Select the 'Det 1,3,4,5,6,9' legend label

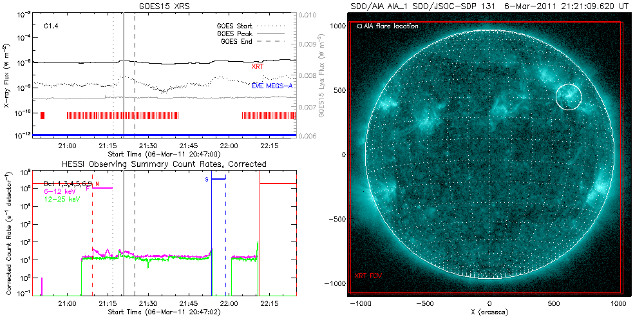(x=68, y=184)
